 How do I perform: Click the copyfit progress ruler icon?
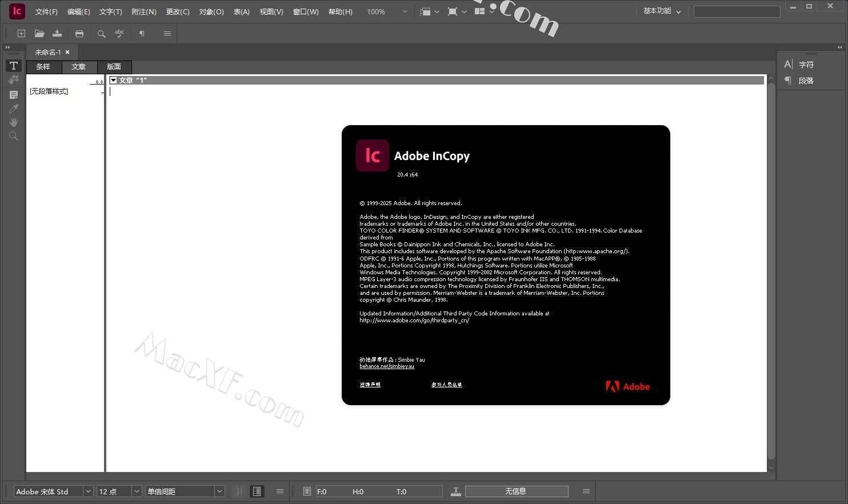coord(456,491)
